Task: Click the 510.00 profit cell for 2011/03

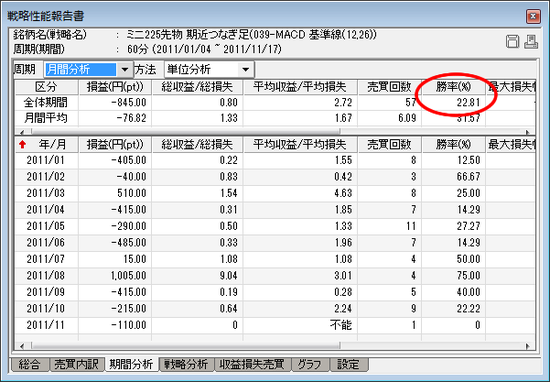Action: 115,193
